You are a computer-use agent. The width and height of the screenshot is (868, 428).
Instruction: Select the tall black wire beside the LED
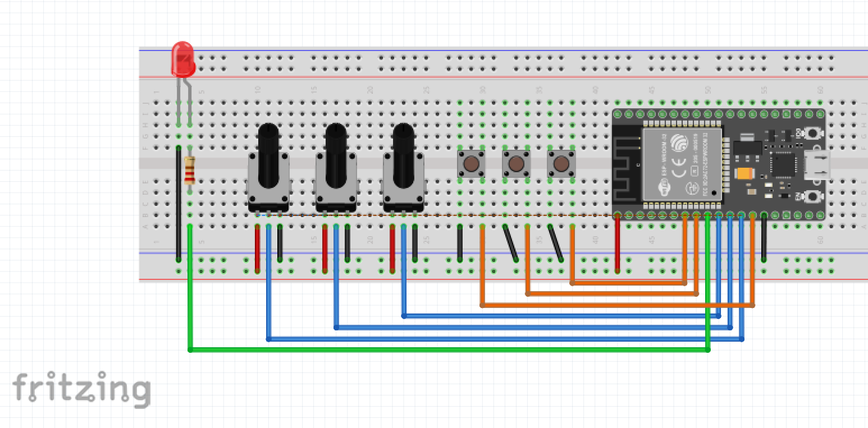point(179,204)
